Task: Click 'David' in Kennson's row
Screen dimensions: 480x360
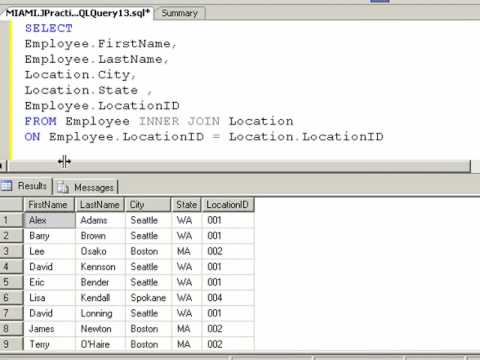Action: 50,267
